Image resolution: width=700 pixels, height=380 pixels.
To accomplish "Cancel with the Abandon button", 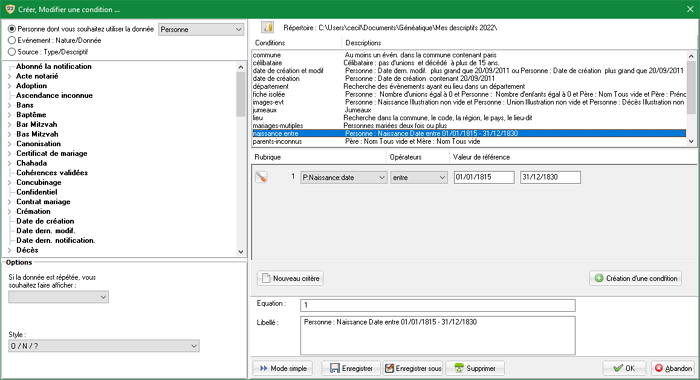I will (673, 368).
